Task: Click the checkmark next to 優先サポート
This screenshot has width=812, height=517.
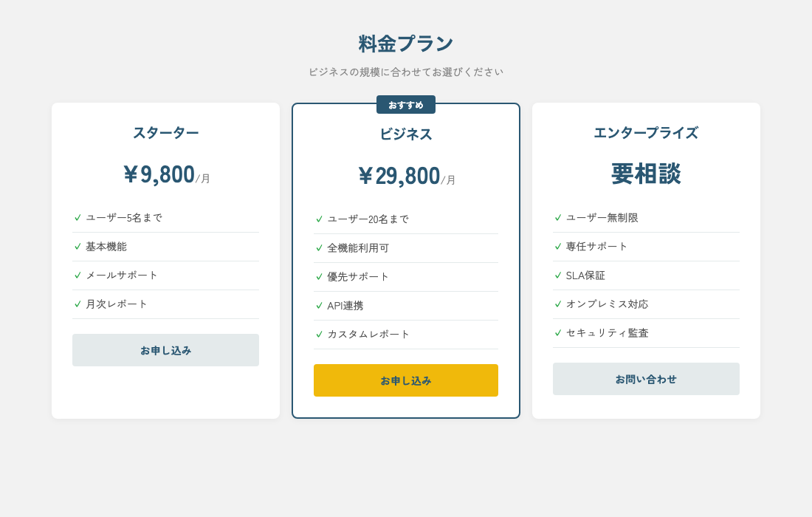Action: (318, 276)
